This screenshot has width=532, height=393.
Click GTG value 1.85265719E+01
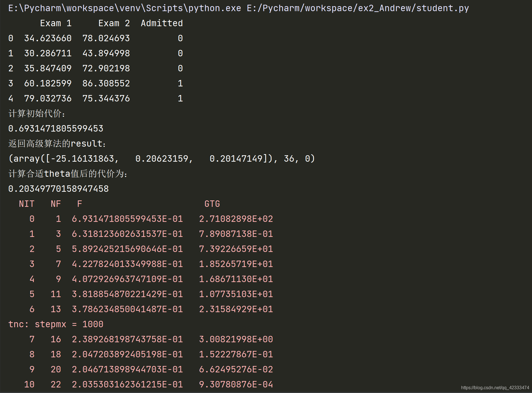(236, 264)
